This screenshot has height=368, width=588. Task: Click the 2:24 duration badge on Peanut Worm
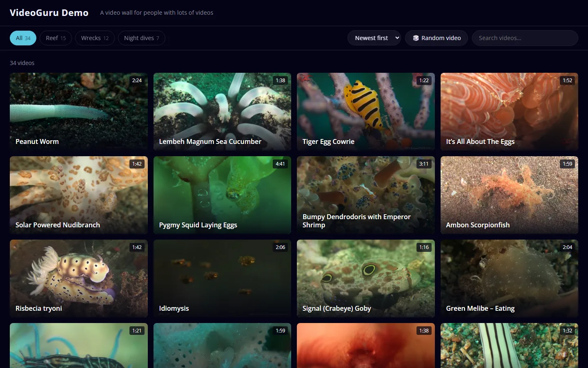[x=137, y=81]
